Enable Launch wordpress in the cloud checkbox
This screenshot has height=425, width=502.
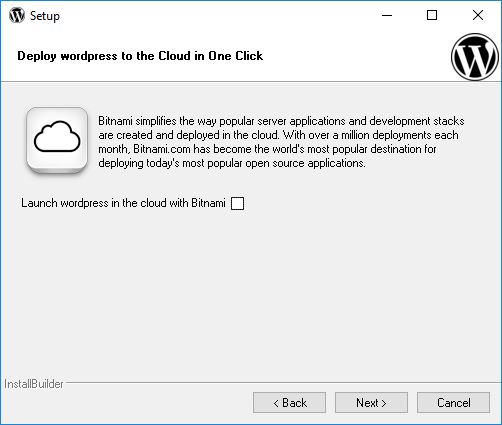click(237, 203)
